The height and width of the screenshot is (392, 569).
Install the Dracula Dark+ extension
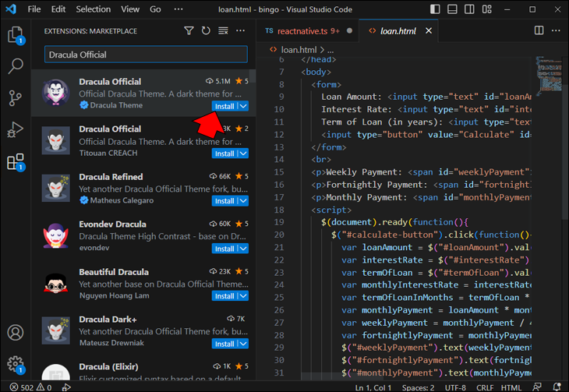pyautogui.click(x=224, y=344)
